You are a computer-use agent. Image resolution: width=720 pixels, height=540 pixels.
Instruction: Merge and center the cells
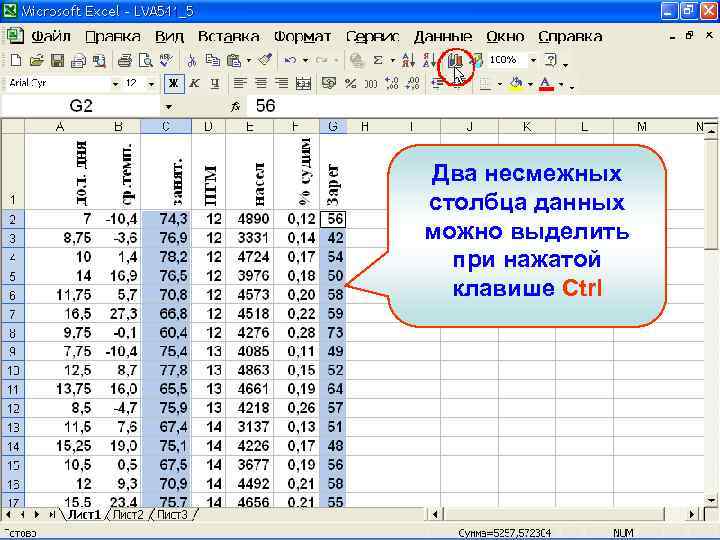click(x=303, y=84)
